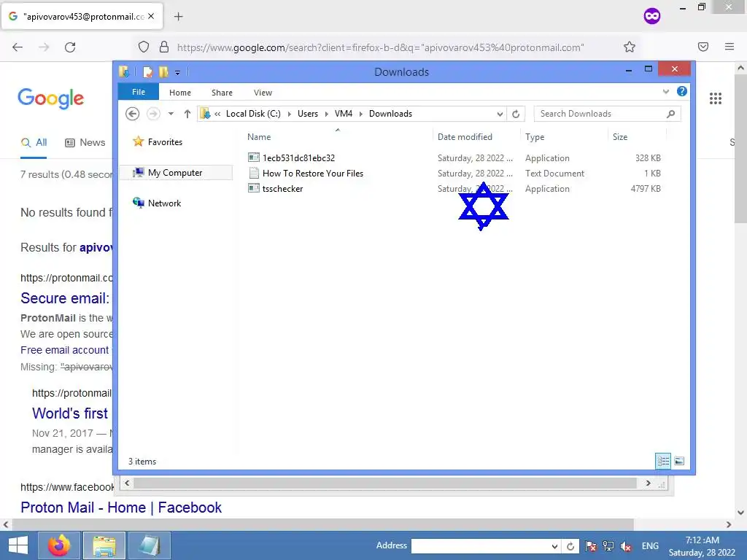The width and height of the screenshot is (747, 560).
Task: Click Firefox forward arrow button
Action: coord(44,47)
